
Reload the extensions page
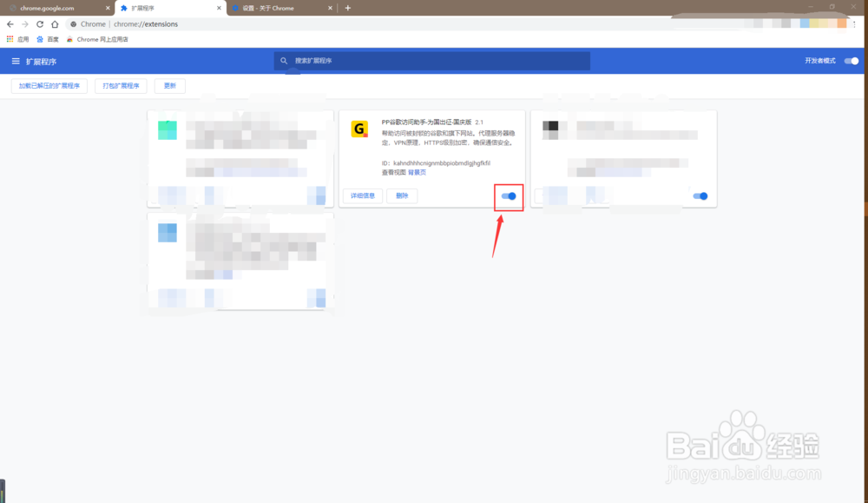(40, 24)
